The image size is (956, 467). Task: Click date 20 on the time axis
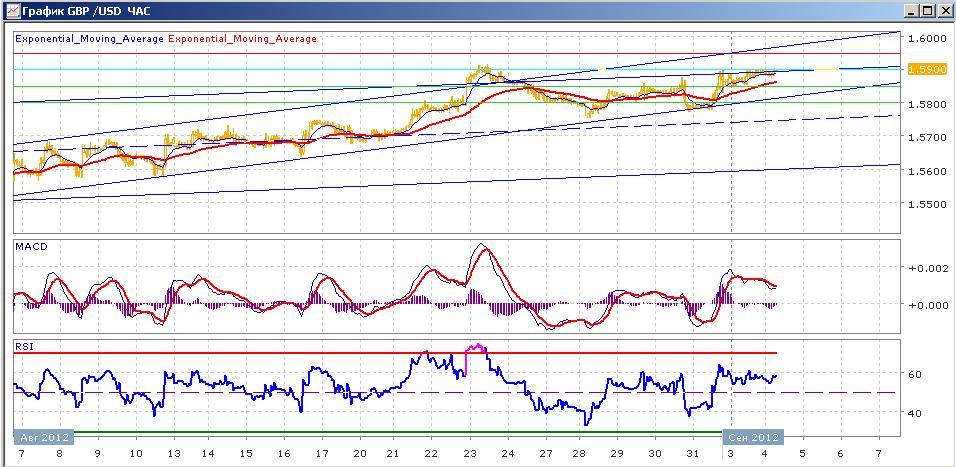point(359,454)
